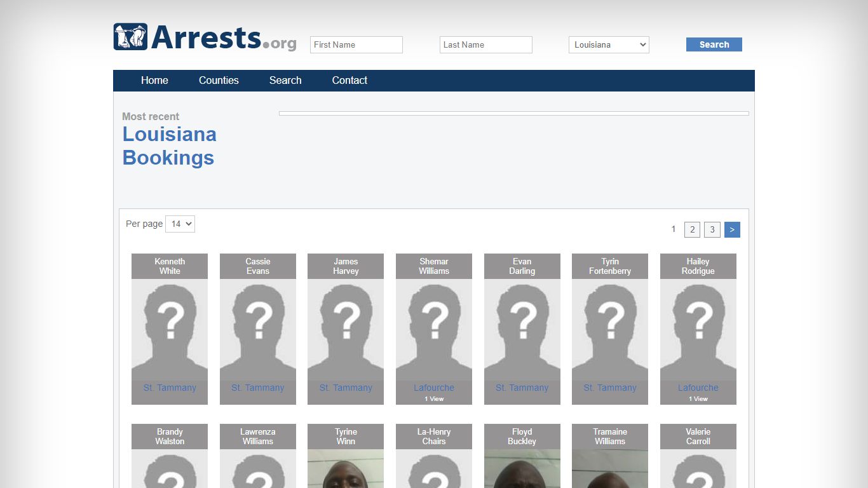Click St. Tammany under Evan Darling

522,388
